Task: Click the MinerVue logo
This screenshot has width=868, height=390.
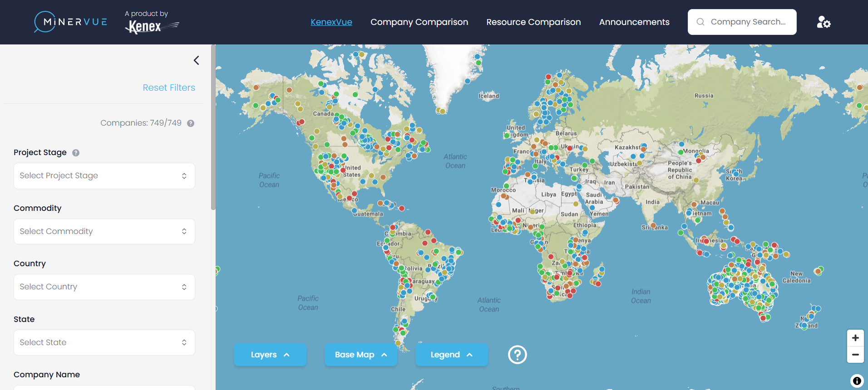Action: coord(71,22)
